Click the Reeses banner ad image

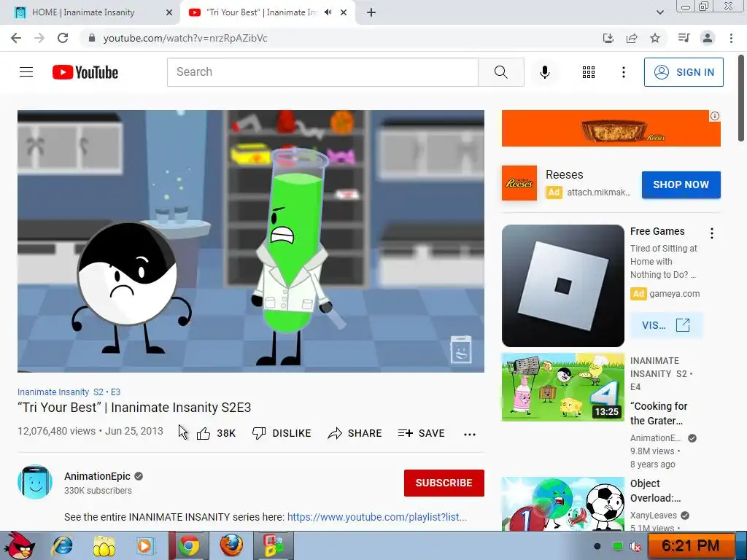click(611, 128)
